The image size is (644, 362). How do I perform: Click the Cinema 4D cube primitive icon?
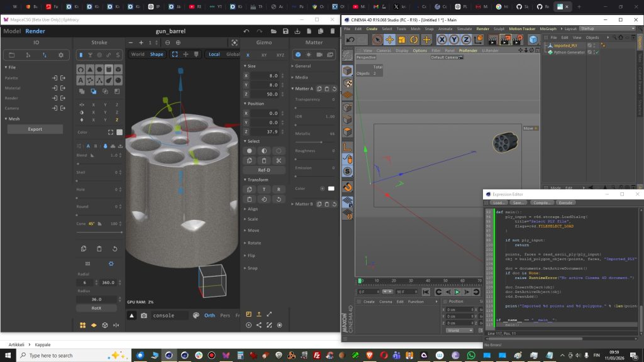(533, 40)
